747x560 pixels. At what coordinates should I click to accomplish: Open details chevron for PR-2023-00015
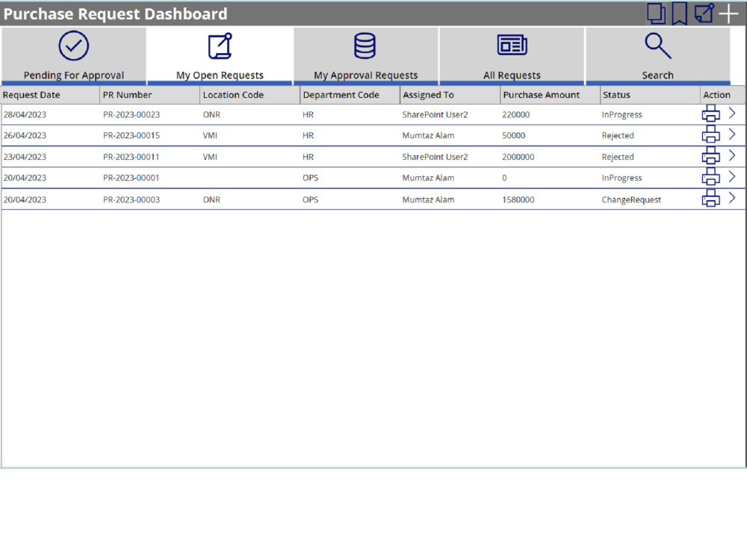(x=732, y=134)
